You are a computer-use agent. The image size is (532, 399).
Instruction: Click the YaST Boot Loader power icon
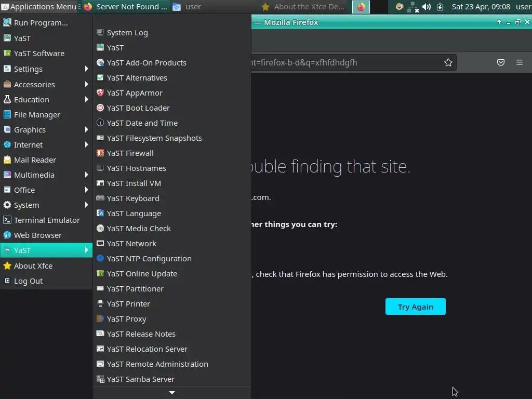click(x=100, y=108)
